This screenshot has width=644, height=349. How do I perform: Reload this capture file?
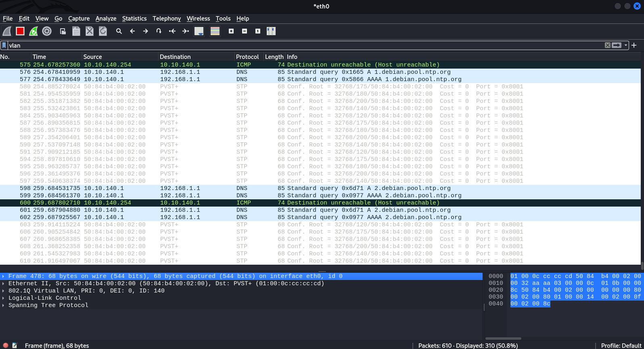(x=103, y=31)
